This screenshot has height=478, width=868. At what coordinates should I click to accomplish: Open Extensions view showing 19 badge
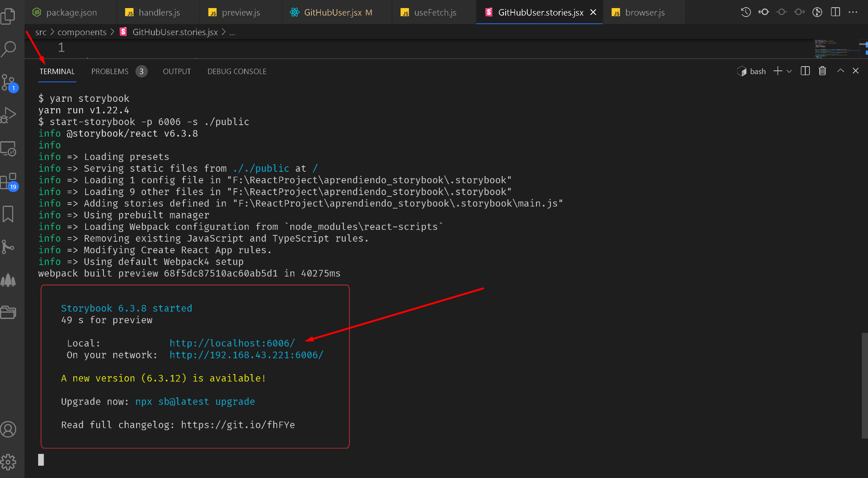point(8,182)
